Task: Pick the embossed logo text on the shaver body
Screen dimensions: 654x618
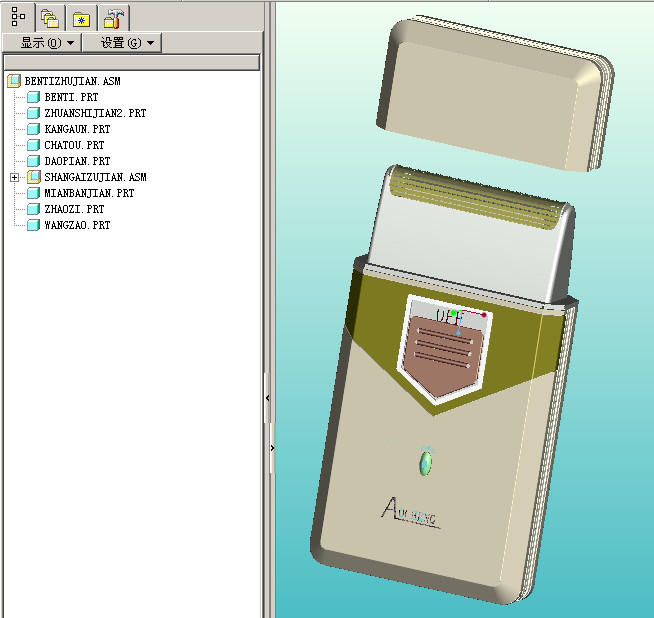Action: [x=410, y=513]
